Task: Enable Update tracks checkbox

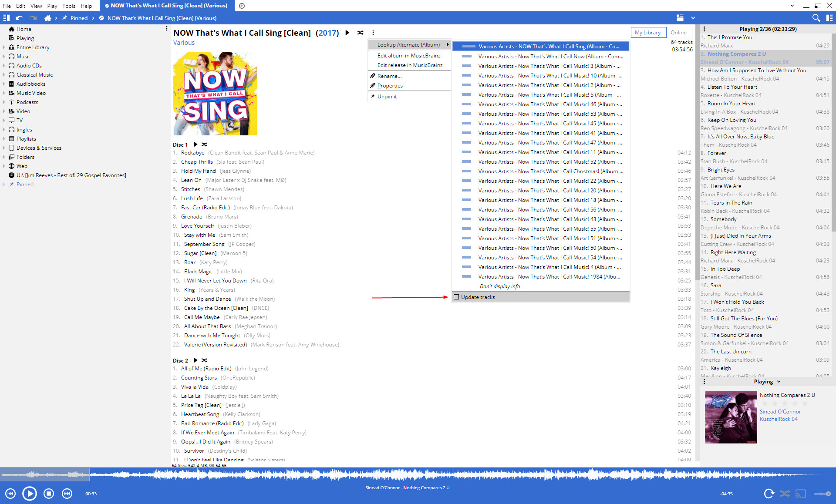Action: (456, 297)
